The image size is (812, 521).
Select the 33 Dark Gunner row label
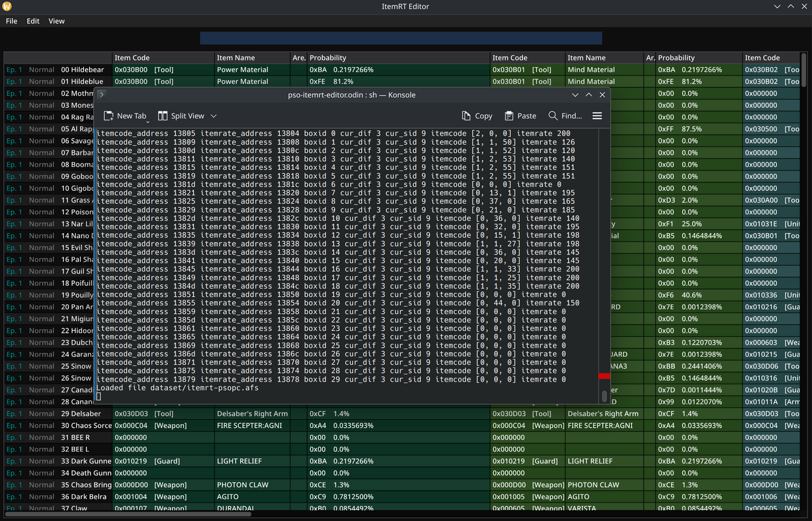point(86,461)
